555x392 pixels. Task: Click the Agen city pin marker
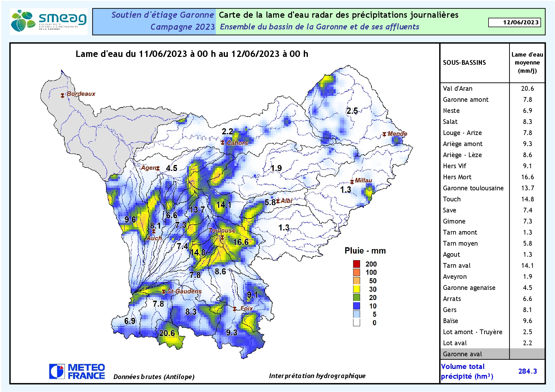point(158,168)
